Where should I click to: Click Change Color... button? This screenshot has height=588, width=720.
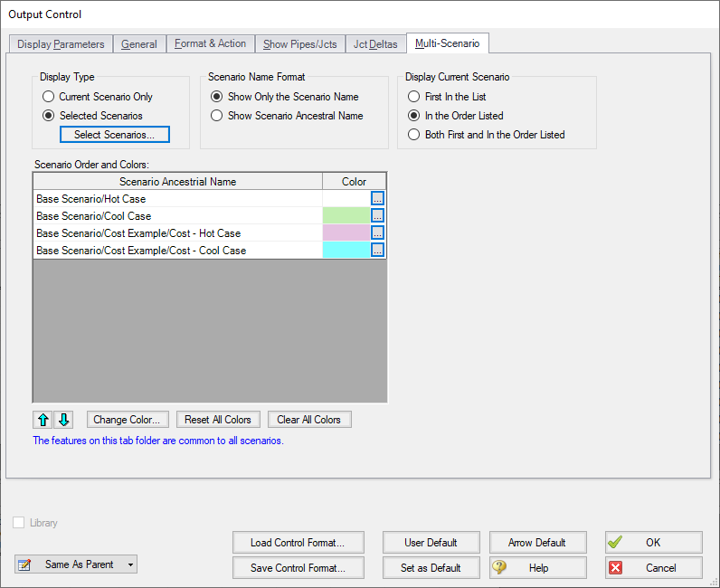(128, 420)
